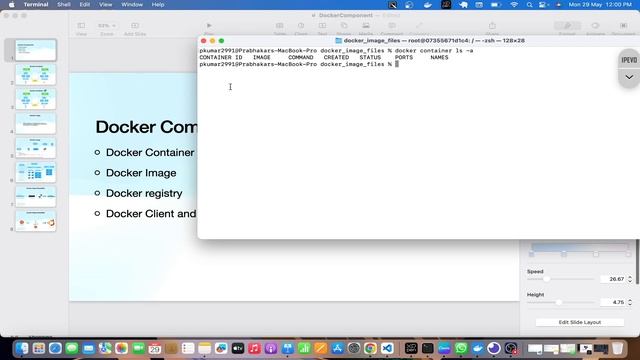Toggle the Animate inspector in Keynote
Image resolution: width=640 pixels, height=360 pixels.
(x=596, y=26)
